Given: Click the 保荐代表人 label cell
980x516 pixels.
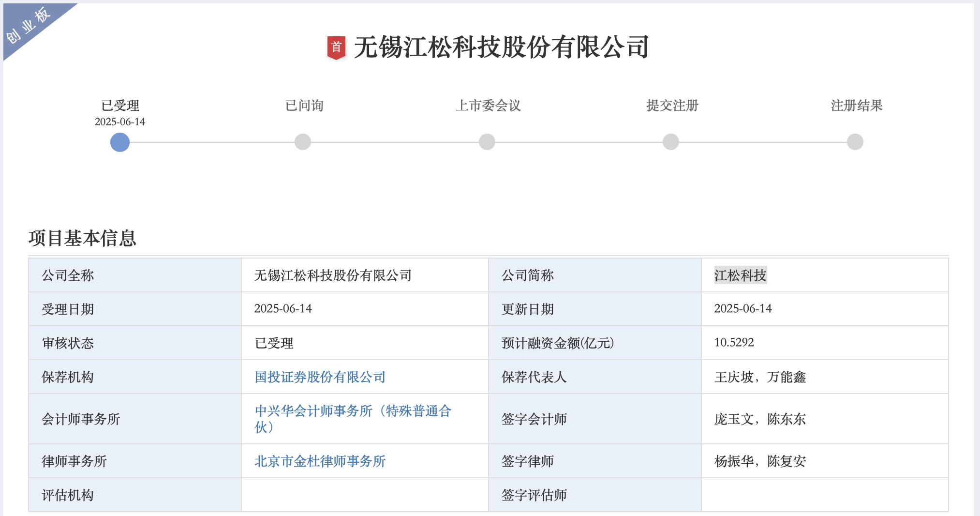Looking at the screenshot, I should point(595,377).
